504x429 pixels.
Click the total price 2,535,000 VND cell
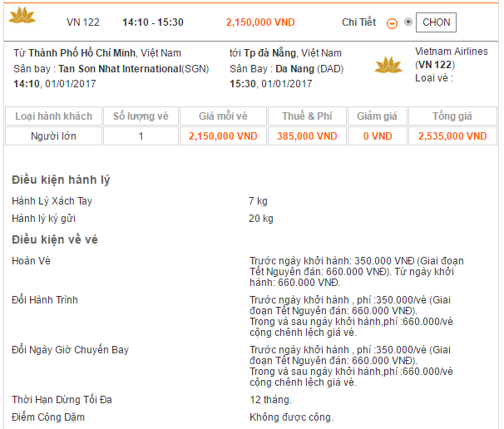[452, 136]
